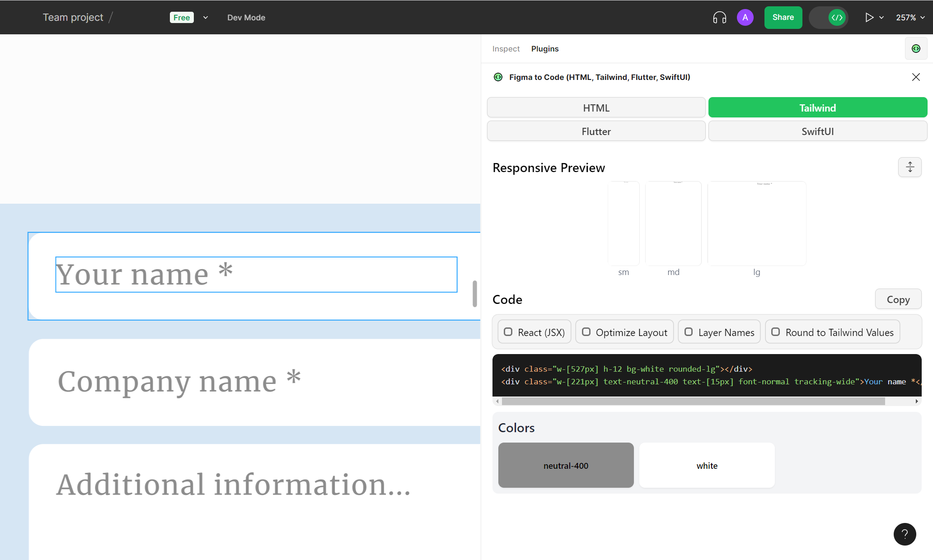Toggle the Optimize Layout checkbox
The height and width of the screenshot is (560, 933).
586,332
